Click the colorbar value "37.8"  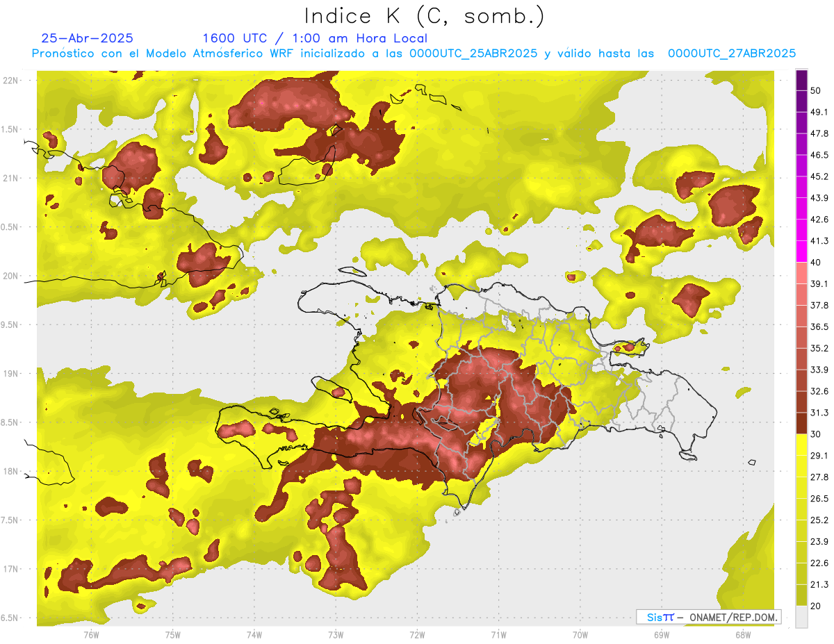point(820,306)
